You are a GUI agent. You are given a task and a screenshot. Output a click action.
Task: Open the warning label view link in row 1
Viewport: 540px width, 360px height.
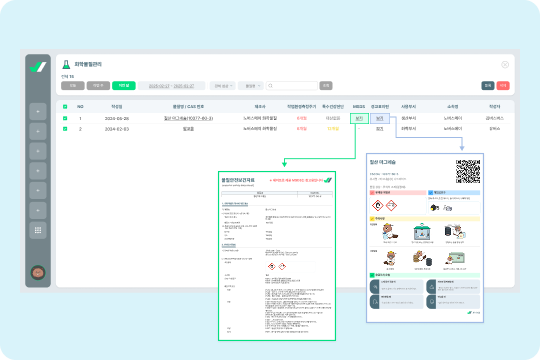380,118
